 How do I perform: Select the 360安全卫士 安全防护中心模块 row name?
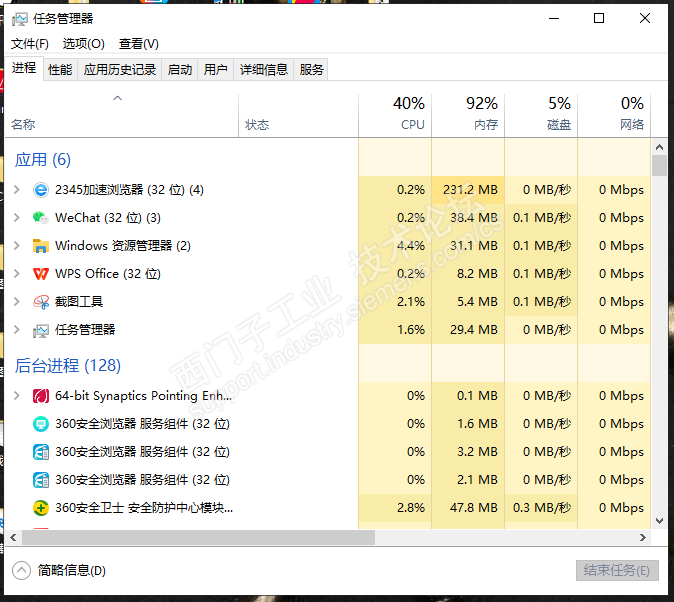[x=144, y=508]
